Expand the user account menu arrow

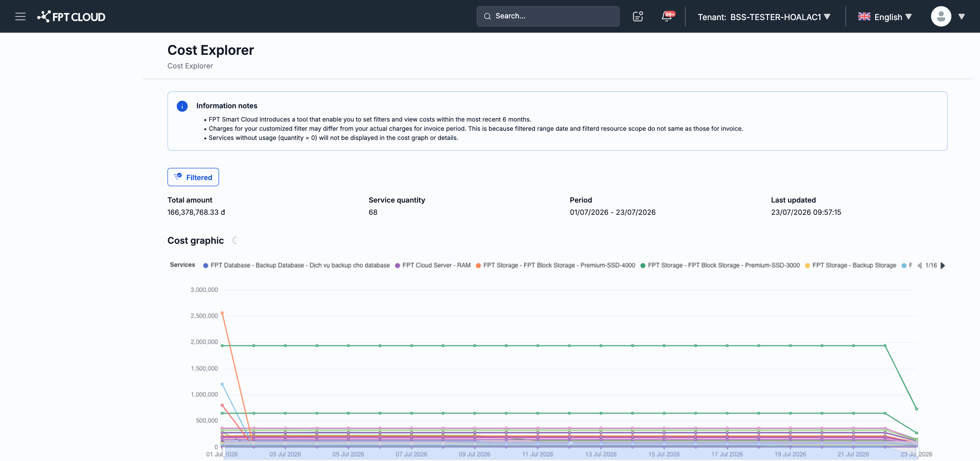click(961, 17)
